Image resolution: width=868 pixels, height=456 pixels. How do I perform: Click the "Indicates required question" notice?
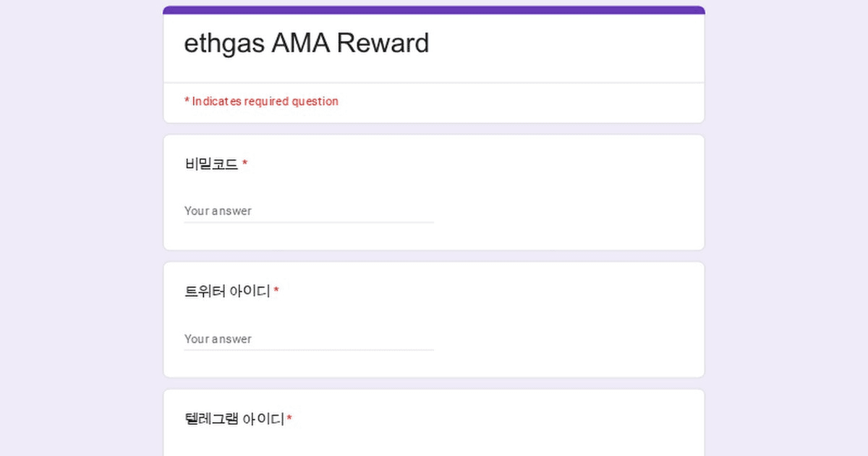[265, 102]
